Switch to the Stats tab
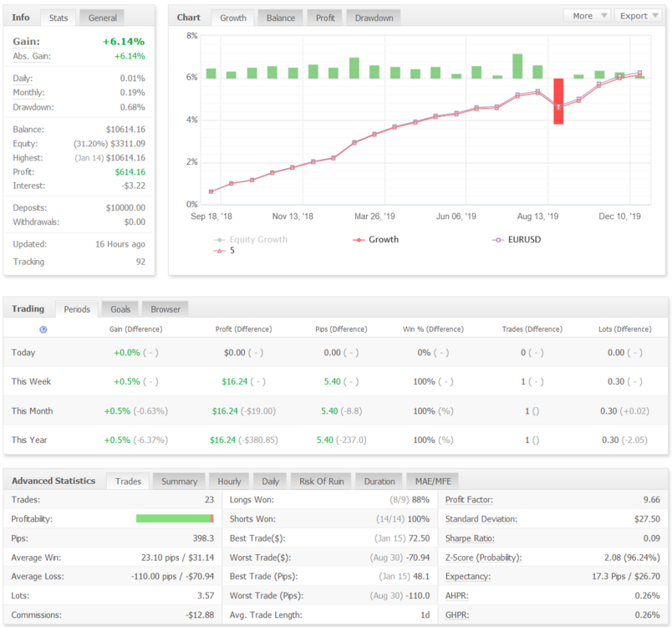This screenshot has height=627, width=672. (59, 18)
